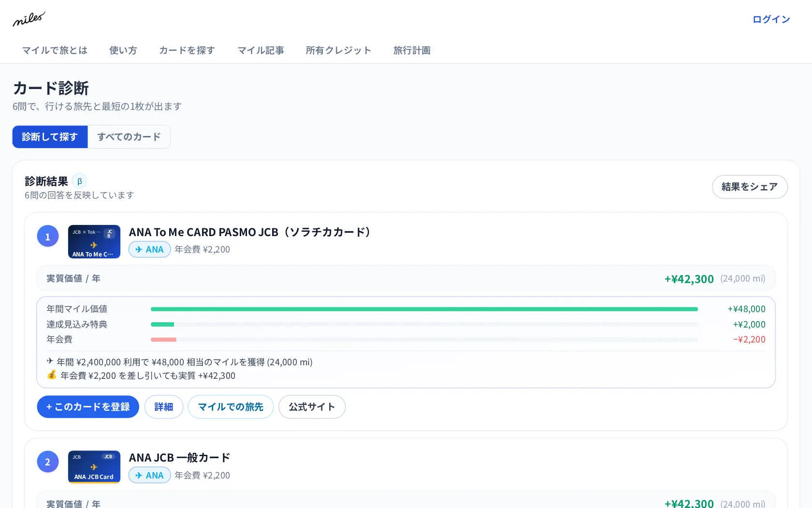This screenshot has height=508, width=812.
Task: Share results with 結果をシェア button
Action: [x=750, y=187]
